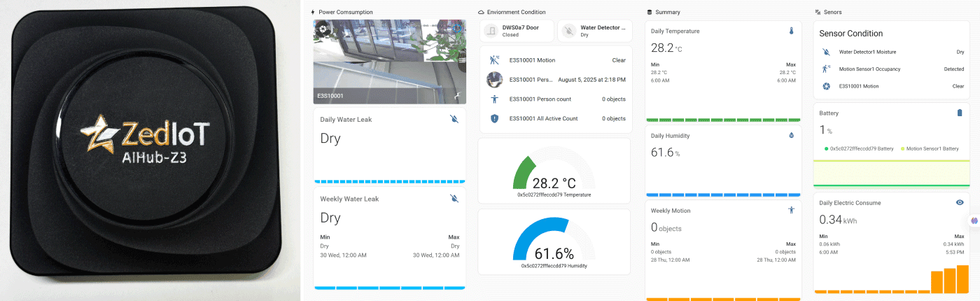Click the person icon on Weekly Motion card

[x=791, y=210]
